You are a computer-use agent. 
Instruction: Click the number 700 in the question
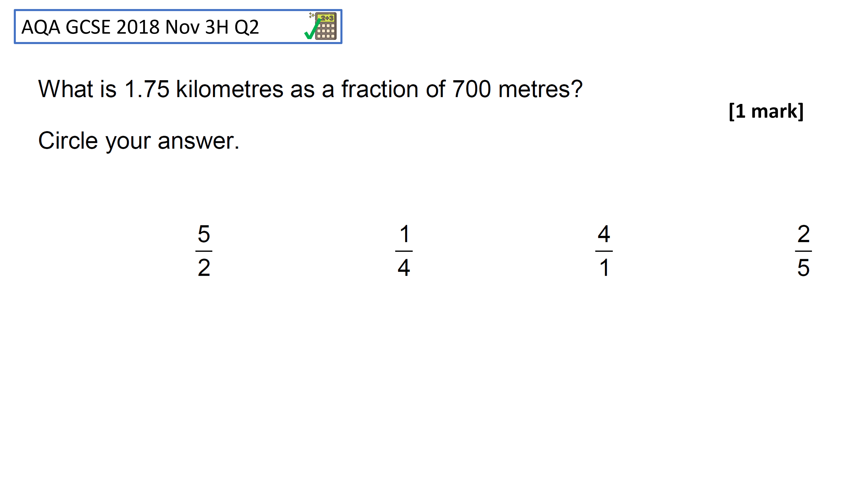pyautogui.click(x=471, y=89)
